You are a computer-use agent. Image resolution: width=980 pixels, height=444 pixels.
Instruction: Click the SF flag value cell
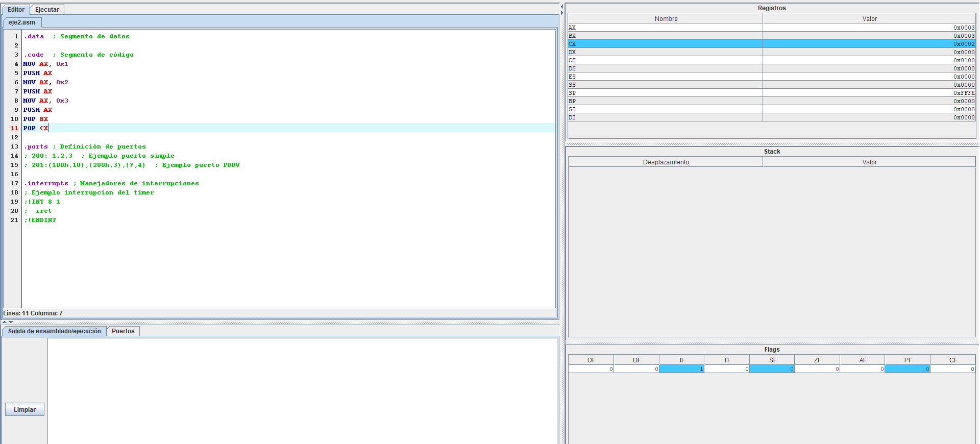pos(772,369)
